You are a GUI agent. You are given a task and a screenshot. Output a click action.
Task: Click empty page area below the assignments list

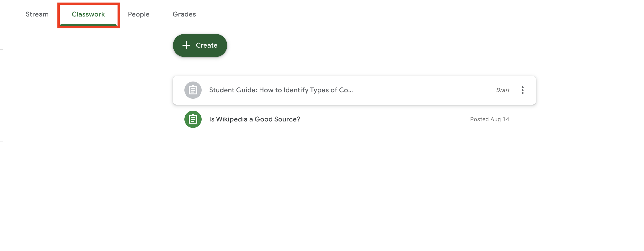[x=354, y=190]
